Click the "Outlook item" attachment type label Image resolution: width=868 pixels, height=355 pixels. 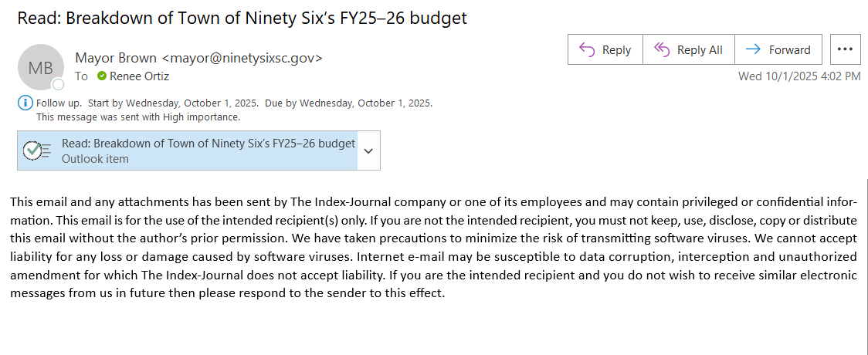[95, 159]
